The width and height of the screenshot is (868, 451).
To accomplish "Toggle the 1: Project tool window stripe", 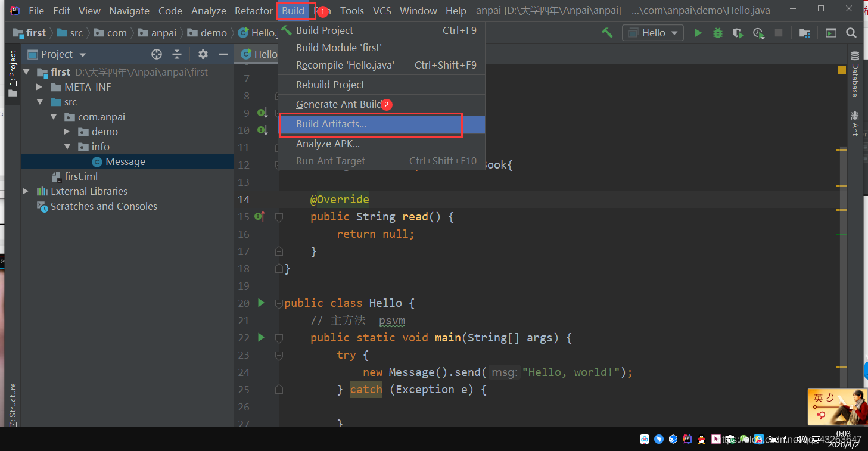I will coord(13,75).
